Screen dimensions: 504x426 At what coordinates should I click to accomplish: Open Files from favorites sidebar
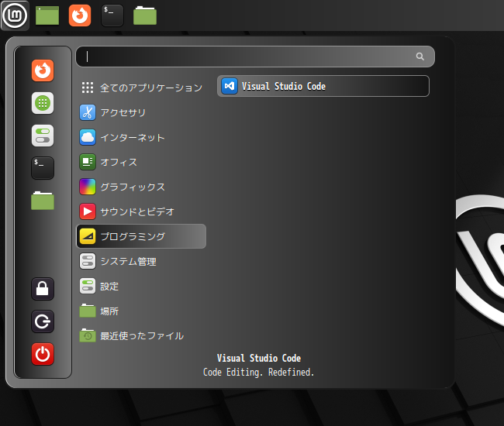tap(43, 201)
